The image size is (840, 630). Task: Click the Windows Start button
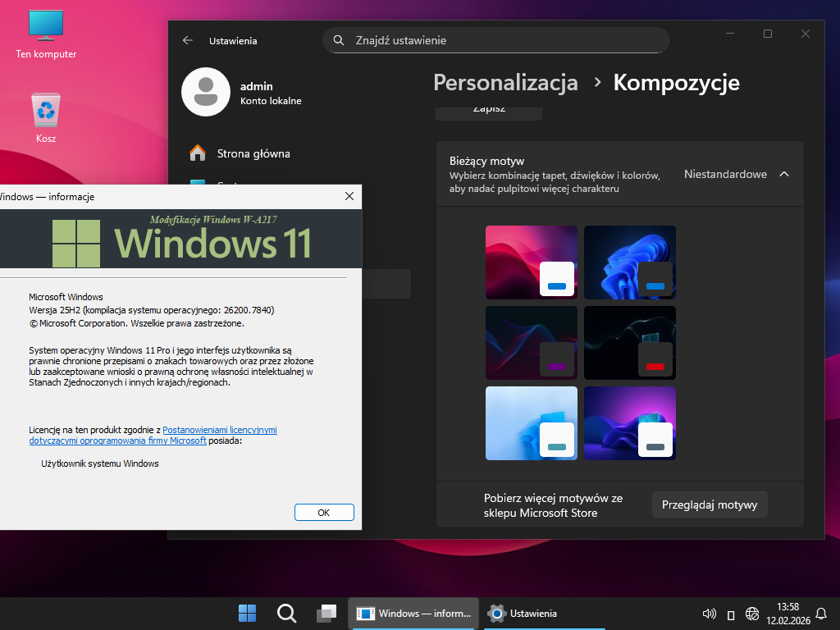pyautogui.click(x=247, y=613)
